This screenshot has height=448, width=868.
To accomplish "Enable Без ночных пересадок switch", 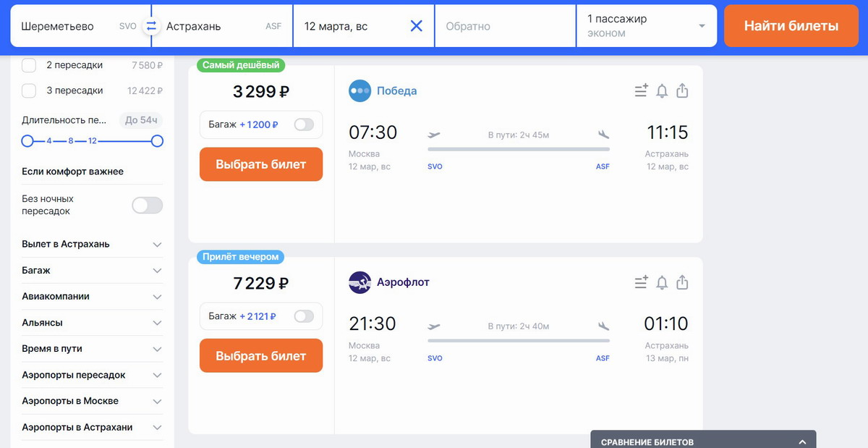I will [148, 205].
